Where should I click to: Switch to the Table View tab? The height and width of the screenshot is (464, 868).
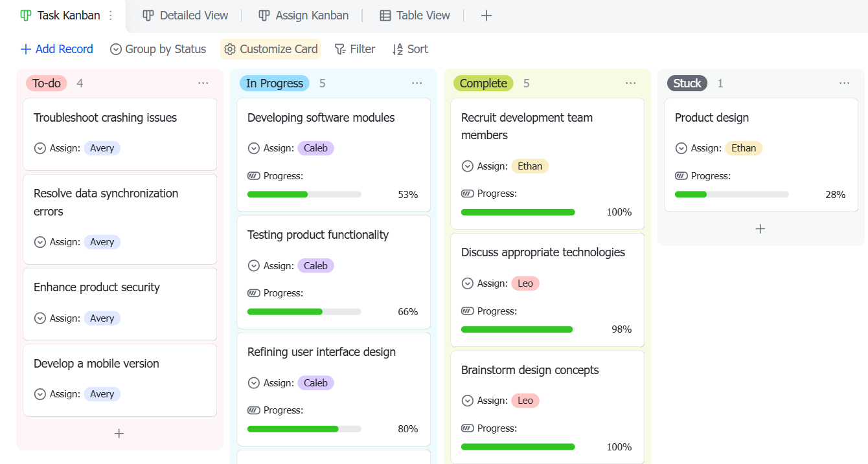(x=415, y=16)
